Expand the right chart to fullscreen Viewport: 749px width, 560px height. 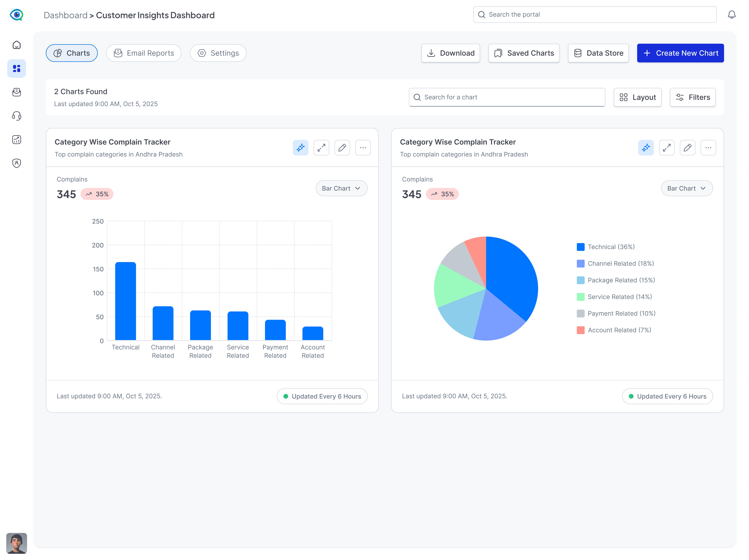[x=666, y=148]
